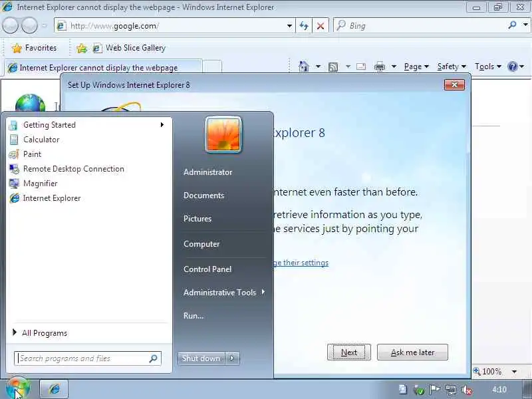532x399 pixels.
Task: Click the search magnifier in Start menu
Action: (x=154, y=358)
